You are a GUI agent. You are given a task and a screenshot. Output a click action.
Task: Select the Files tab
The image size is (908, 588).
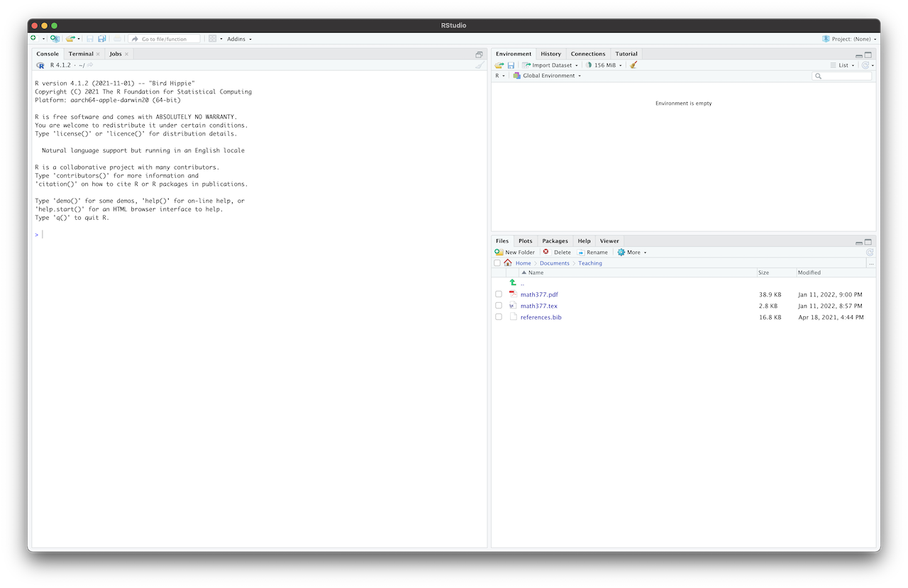coord(502,241)
